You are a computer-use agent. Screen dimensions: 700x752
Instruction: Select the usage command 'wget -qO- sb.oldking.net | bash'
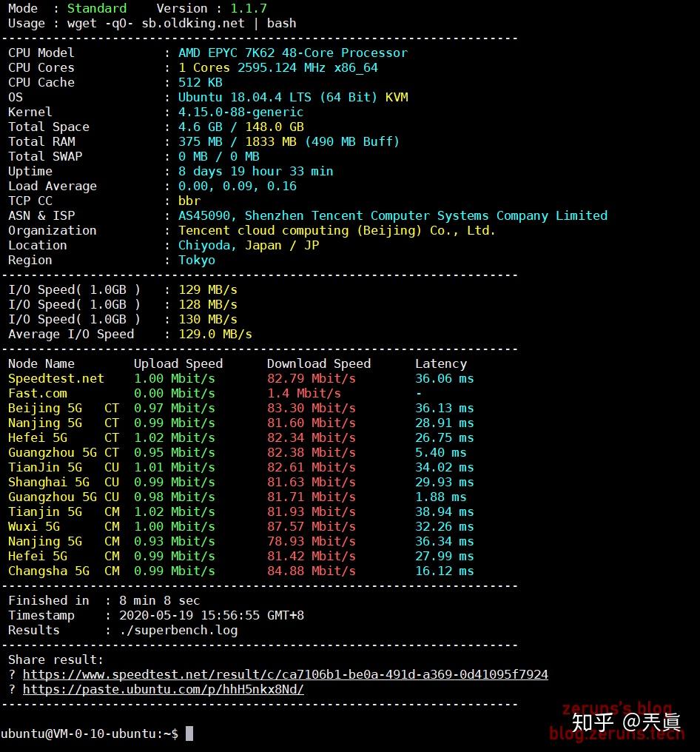coord(182,24)
